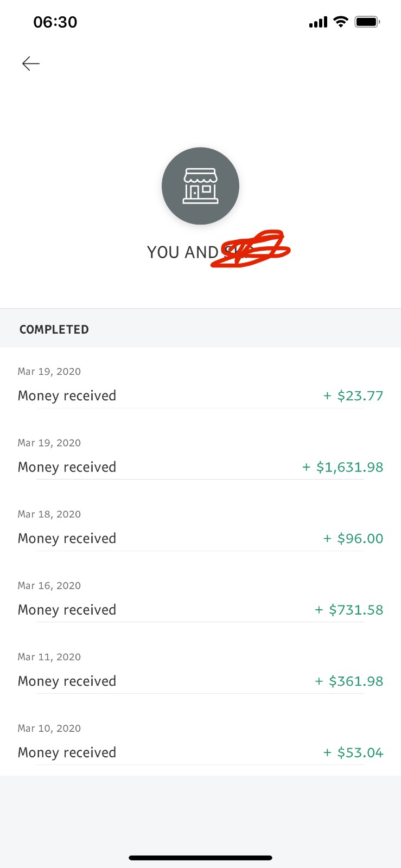
Task: Tap the battery indicator icon
Action: [x=367, y=22]
